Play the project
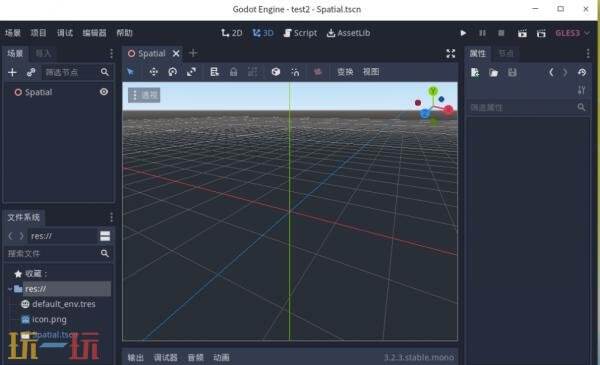 point(463,33)
